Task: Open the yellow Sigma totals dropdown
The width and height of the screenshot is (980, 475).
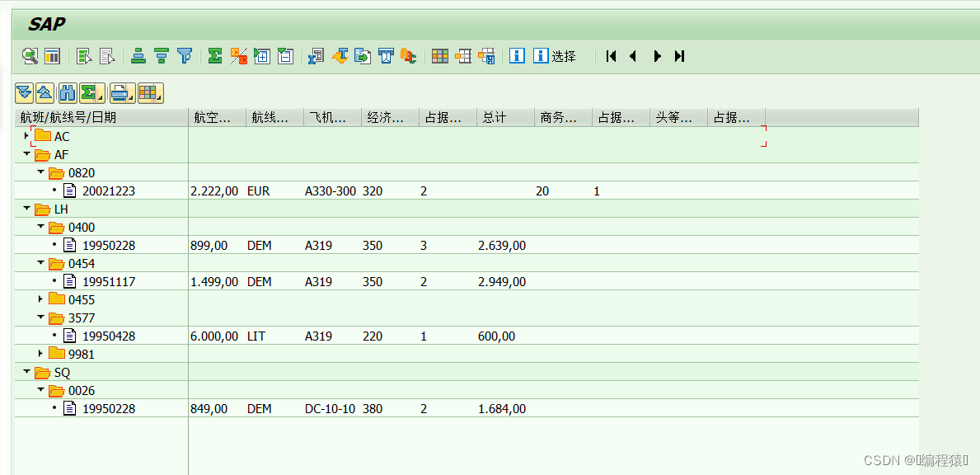Action: (x=91, y=93)
